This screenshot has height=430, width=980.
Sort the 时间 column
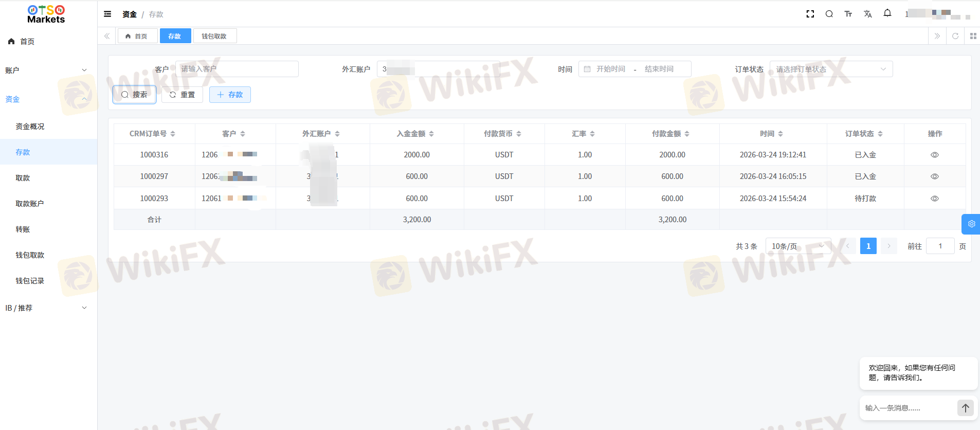tap(781, 134)
